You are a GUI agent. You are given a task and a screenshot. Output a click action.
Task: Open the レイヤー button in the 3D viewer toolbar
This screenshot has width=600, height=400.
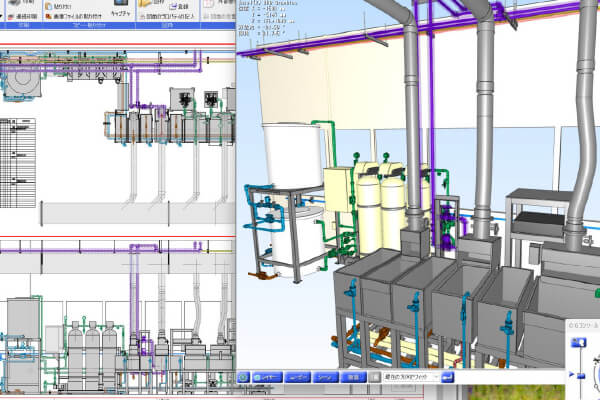click(267, 377)
